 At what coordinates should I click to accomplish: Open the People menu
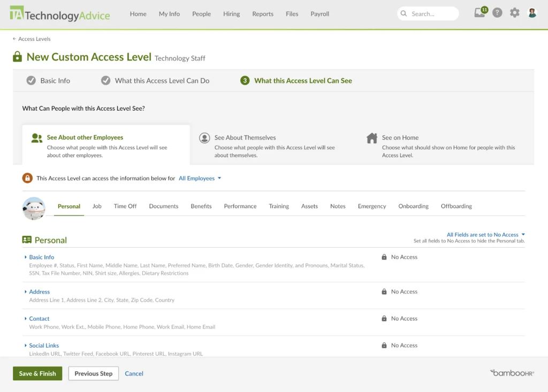201,13
